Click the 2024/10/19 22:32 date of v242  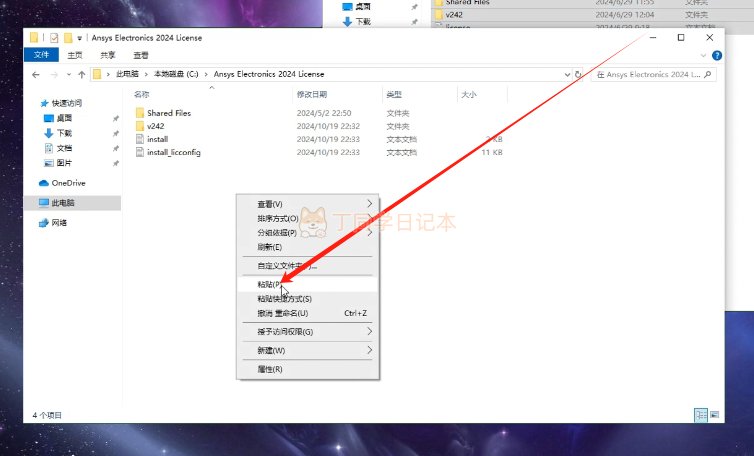coord(328,126)
